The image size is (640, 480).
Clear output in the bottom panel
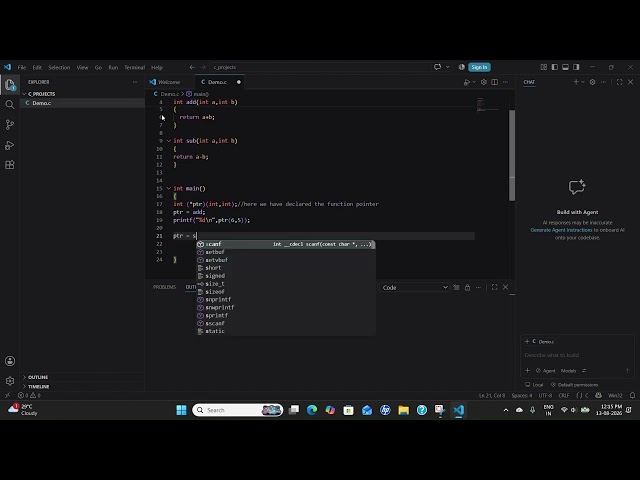[456, 287]
